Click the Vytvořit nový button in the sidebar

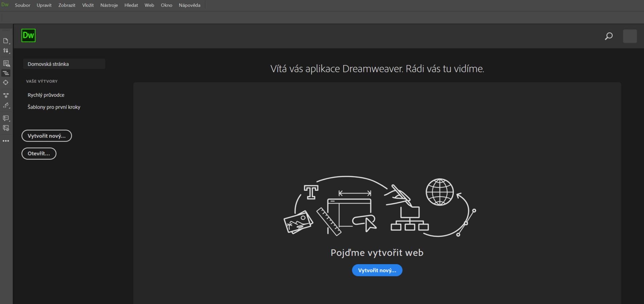coord(46,136)
